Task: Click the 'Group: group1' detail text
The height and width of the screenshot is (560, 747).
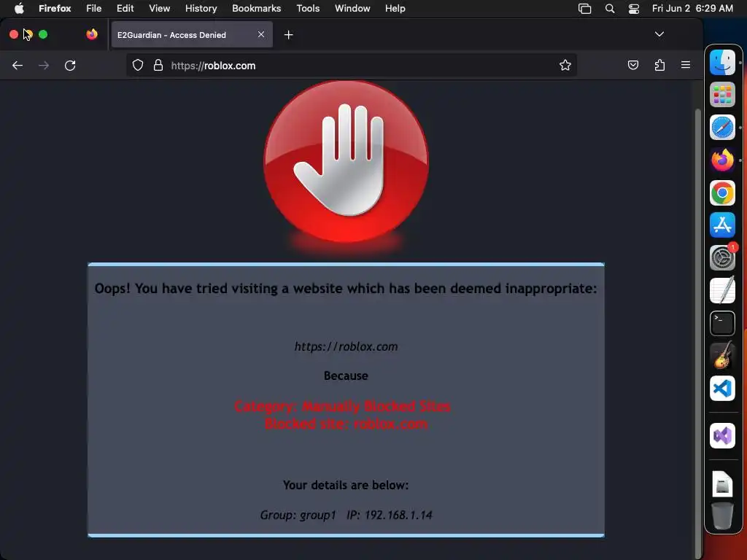Action: click(x=298, y=516)
